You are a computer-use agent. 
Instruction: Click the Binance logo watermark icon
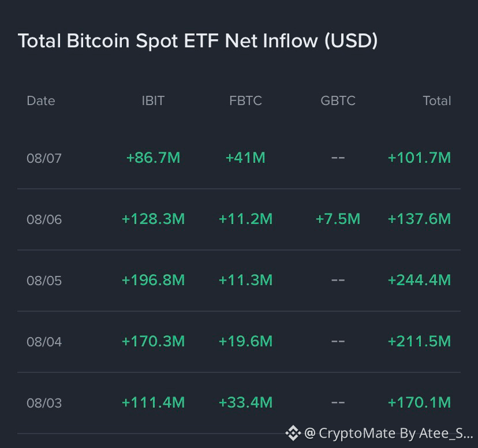293,433
